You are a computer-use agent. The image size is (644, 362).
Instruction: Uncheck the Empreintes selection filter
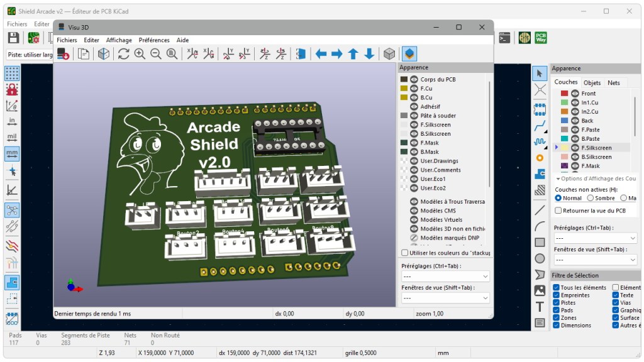555,295
